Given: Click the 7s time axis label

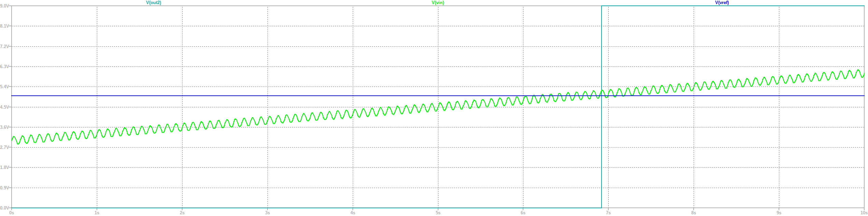Looking at the screenshot, I should click(x=608, y=213).
